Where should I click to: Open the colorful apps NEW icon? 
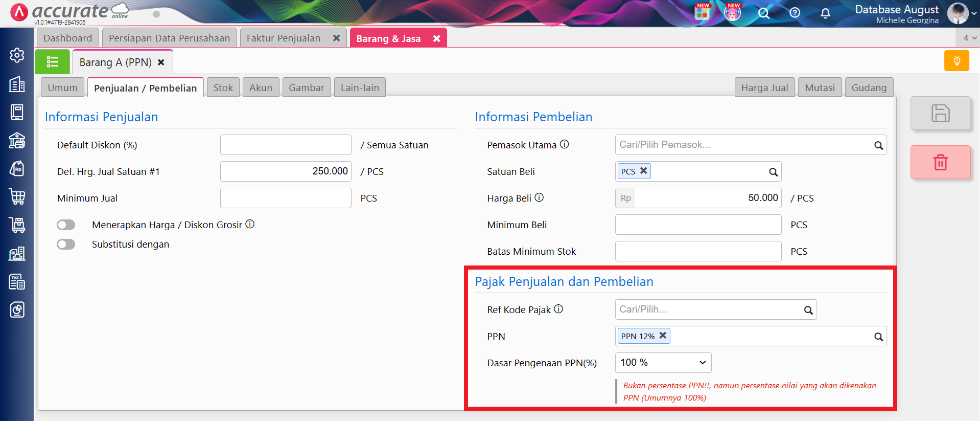tap(702, 12)
